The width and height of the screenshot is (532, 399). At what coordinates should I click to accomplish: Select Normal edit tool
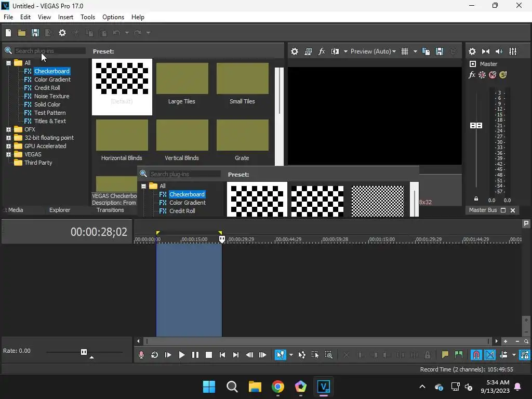[x=280, y=355]
